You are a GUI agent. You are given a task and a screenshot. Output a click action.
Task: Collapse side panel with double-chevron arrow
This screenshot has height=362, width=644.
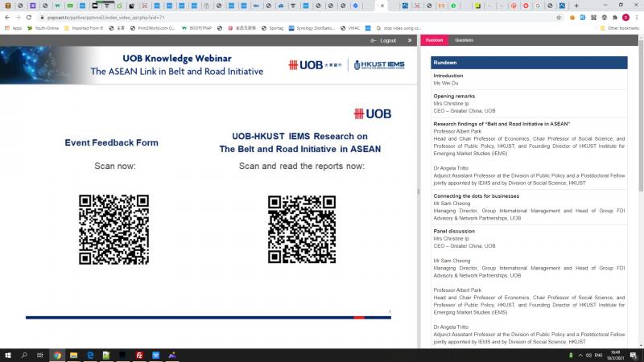tap(410, 40)
